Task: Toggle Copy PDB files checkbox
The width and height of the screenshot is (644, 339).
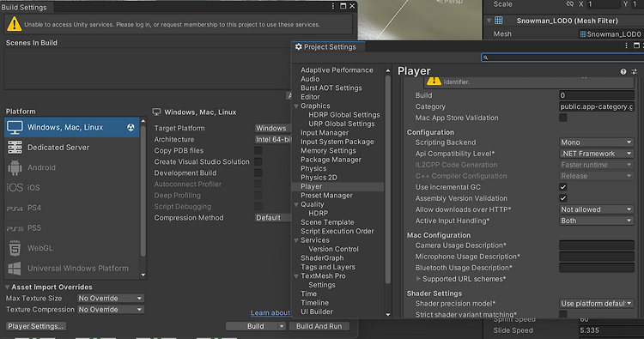Action: click(258, 151)
